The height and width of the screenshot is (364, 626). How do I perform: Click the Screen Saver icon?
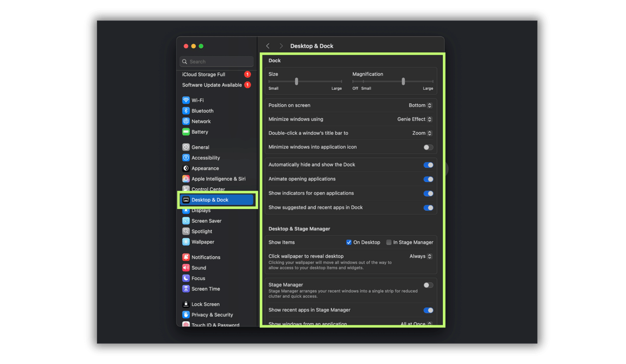pos(186,221)
